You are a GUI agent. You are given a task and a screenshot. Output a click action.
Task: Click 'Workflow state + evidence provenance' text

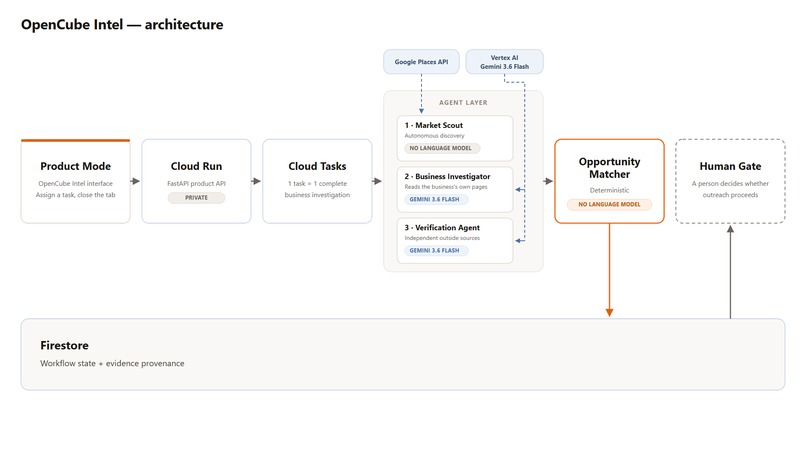coord(112,364)
